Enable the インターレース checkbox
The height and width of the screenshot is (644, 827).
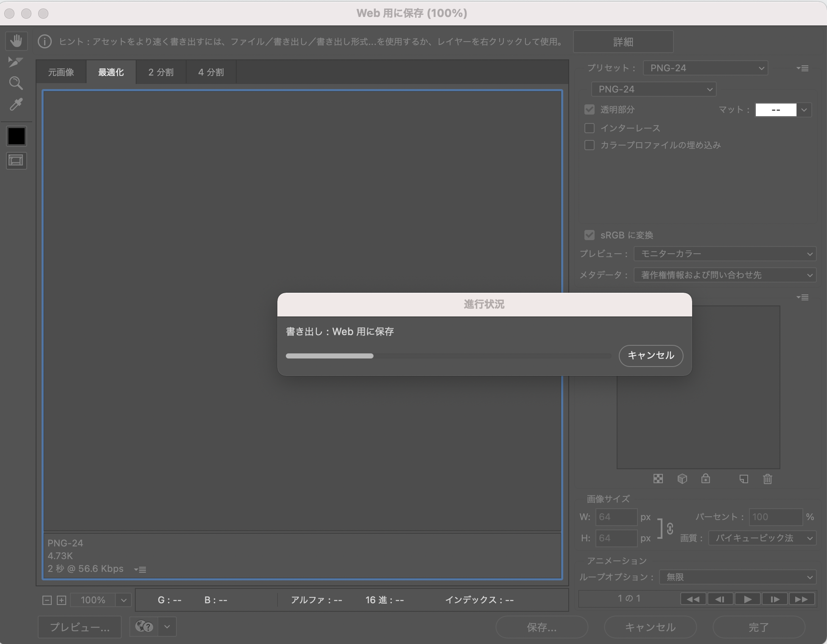590,128
